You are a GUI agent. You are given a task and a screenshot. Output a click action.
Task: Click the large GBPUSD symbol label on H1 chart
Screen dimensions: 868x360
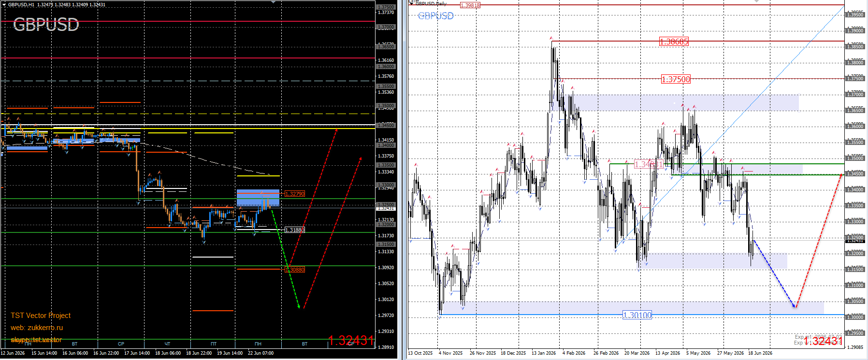pos(46,25)
